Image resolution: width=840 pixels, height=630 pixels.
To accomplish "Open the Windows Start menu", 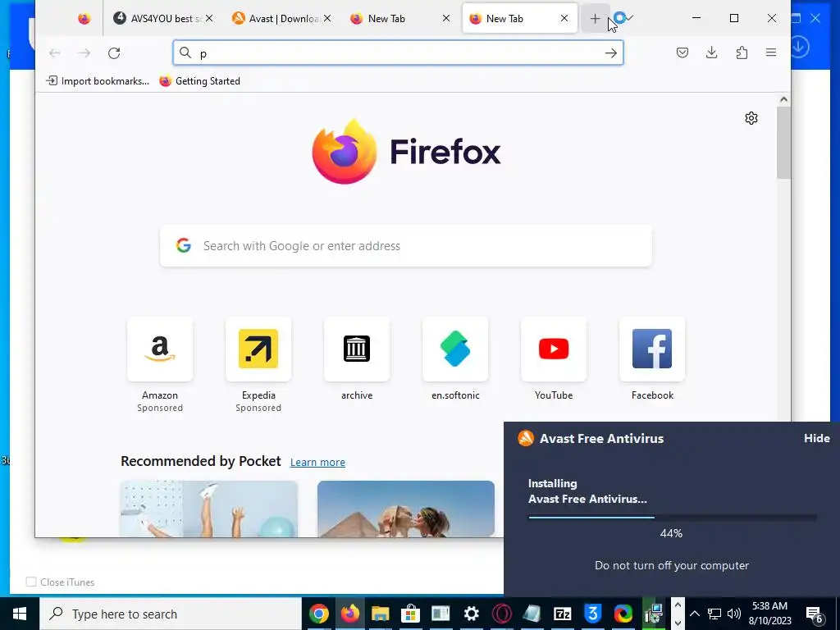I will 20,614.
